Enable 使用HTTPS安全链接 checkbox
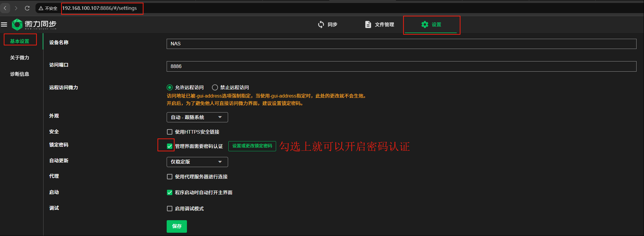The image size is (644, 236). (170, 132)
